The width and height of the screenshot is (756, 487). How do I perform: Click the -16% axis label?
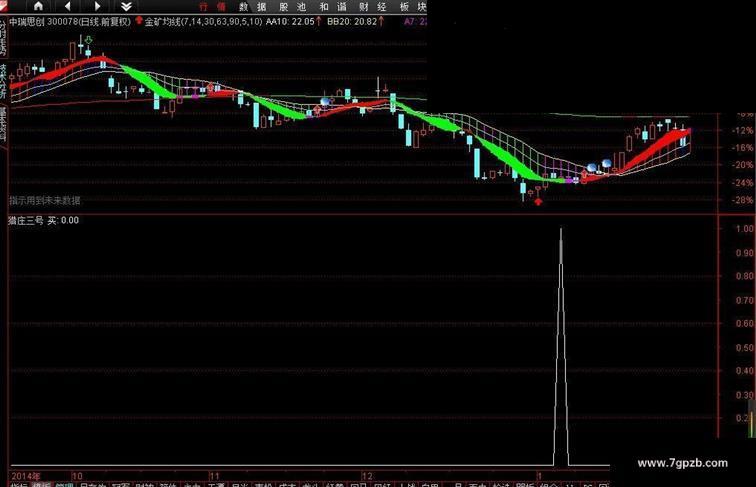coord(742,148)
